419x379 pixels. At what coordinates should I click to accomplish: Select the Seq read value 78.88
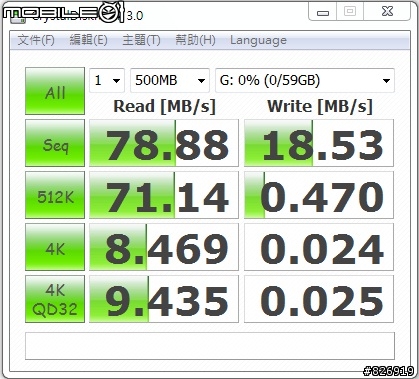(x=164, y=143)
